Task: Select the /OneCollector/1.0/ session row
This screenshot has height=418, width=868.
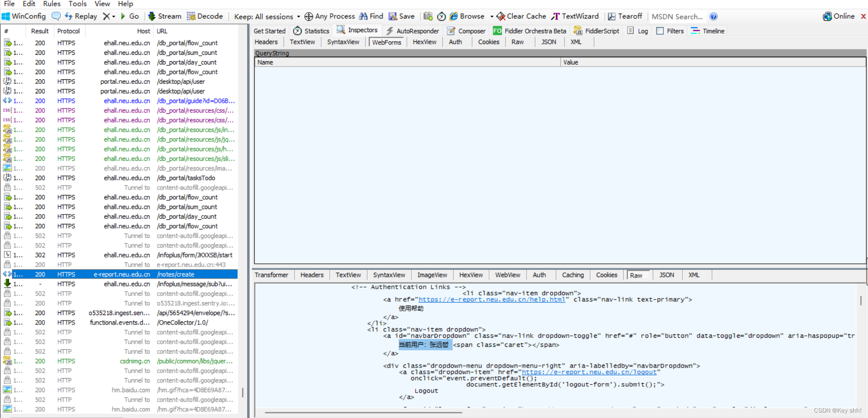Action: point(119,322)
